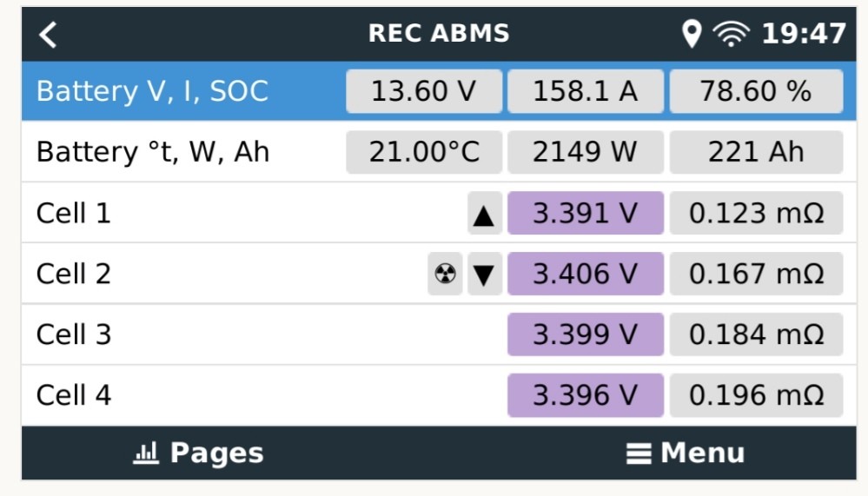Click the Wi-Fi signal icon
868x496 pixels.
click(x=732, y=34)
